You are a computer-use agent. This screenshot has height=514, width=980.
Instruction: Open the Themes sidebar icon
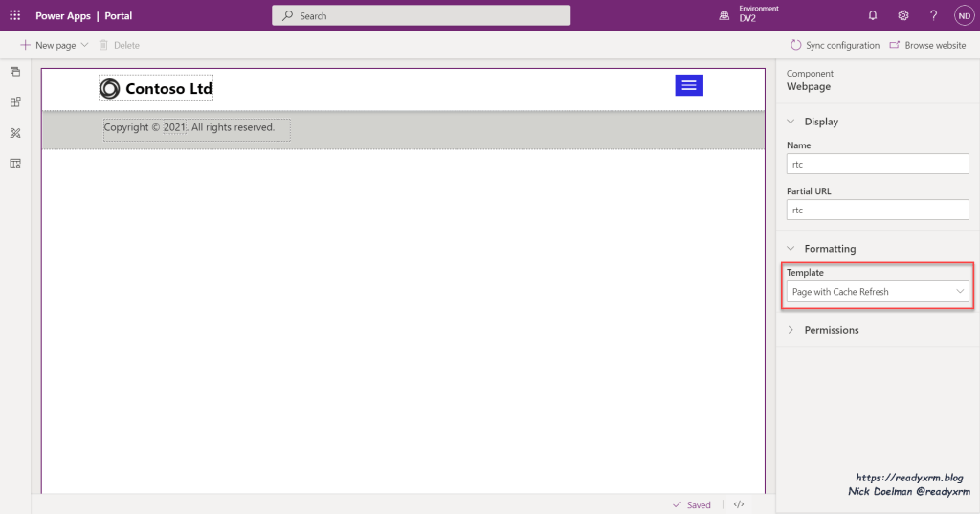[15, 133]
